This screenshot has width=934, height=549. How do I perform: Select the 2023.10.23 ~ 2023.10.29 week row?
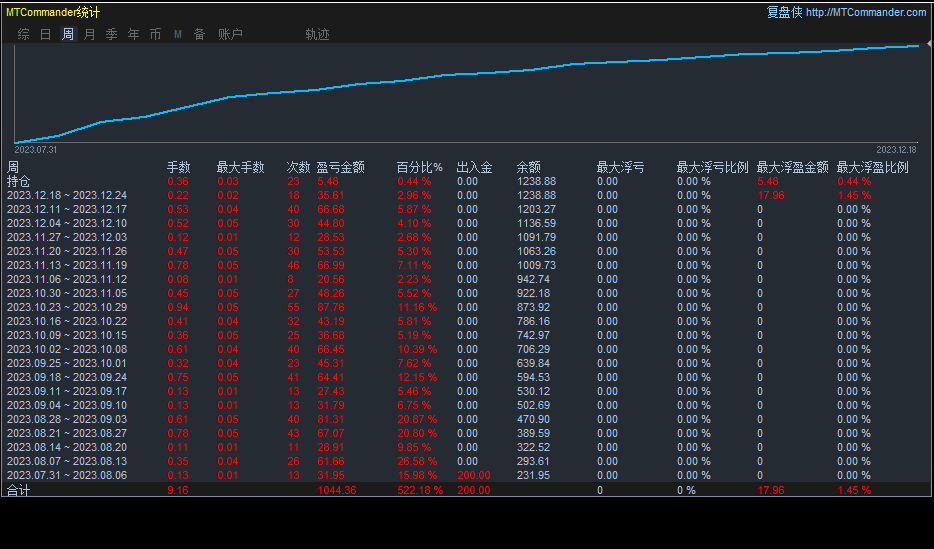(466, 307)
